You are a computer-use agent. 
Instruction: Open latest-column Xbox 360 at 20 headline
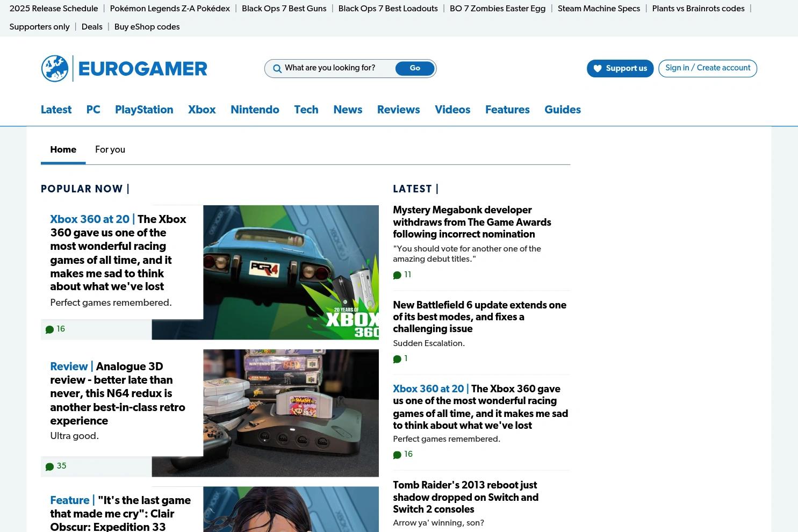tap(480, 407)
